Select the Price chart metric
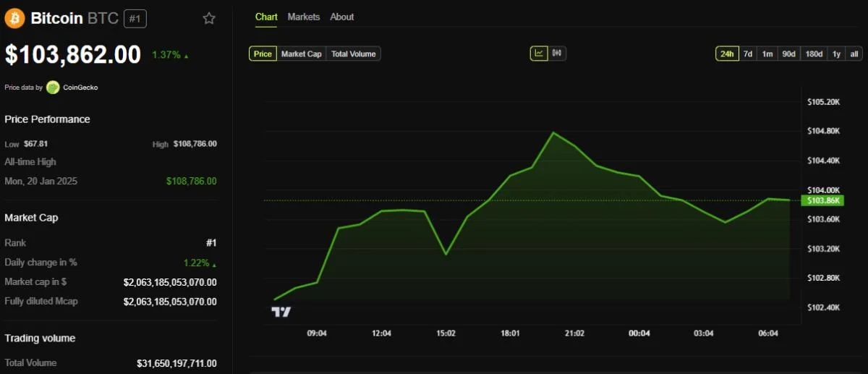 click(x=263, y=54)
